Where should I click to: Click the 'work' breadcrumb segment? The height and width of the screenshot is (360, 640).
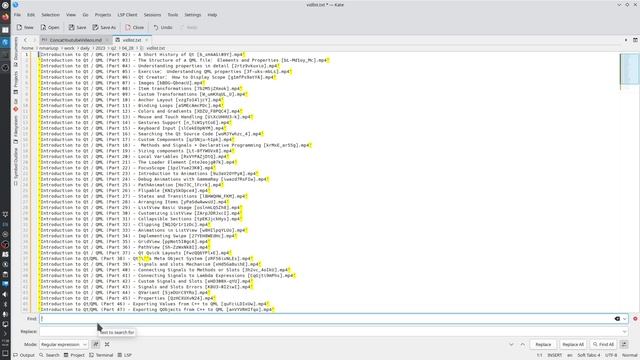(x=69, y=48)
